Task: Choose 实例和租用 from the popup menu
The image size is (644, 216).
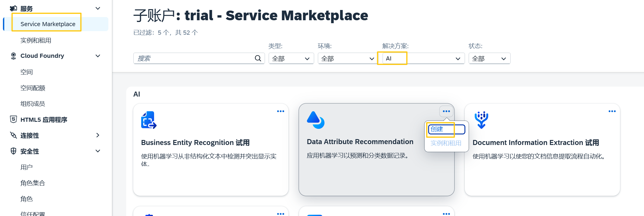Action: pos(446,143)
